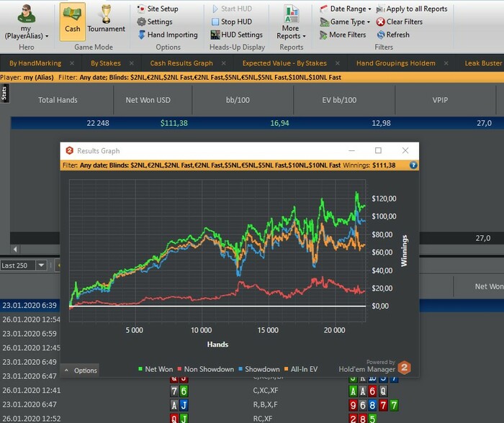Select the hand row 23.01.2020 6:59

(30, 334)
